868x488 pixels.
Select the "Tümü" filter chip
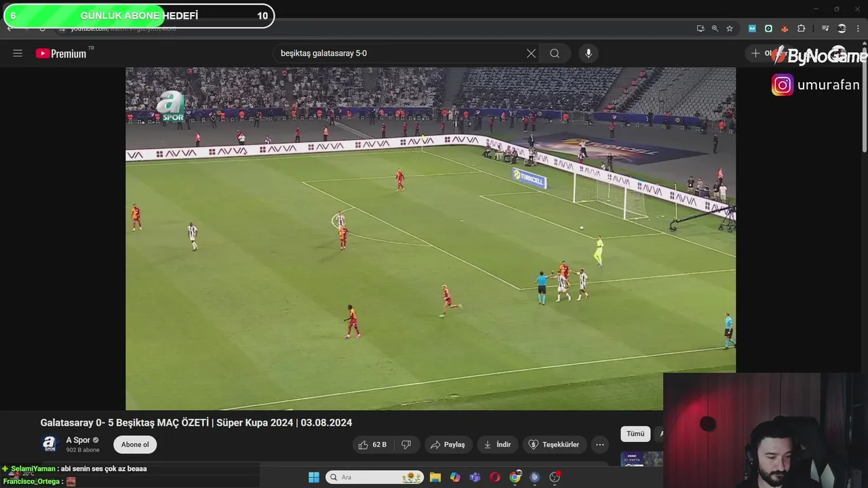(x=635, y=434)
